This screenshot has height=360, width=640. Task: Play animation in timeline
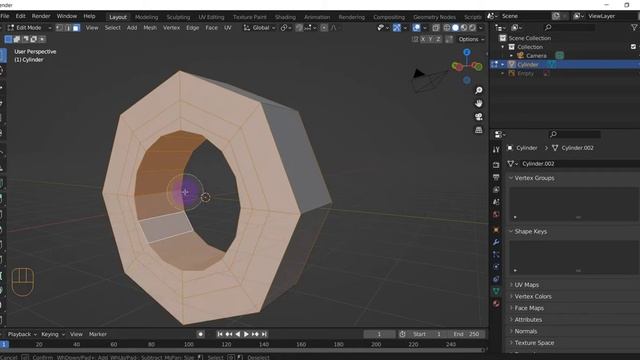[x=246, y=334]
